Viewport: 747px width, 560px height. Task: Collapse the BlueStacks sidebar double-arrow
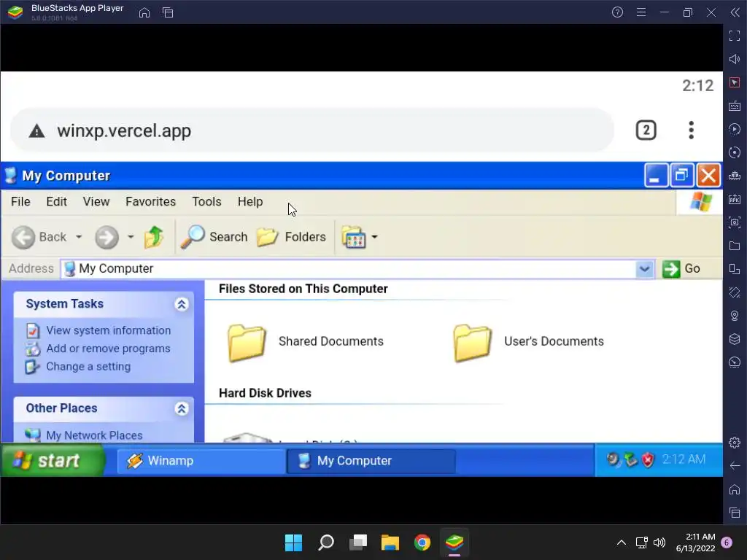click(735, 12)
